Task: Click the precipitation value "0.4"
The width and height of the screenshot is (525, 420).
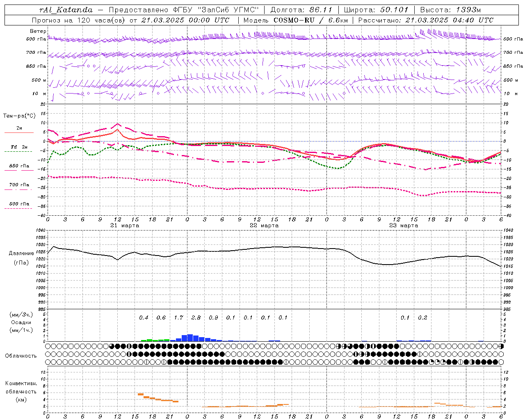Action: pyautogui.click(x=144, y=318)
